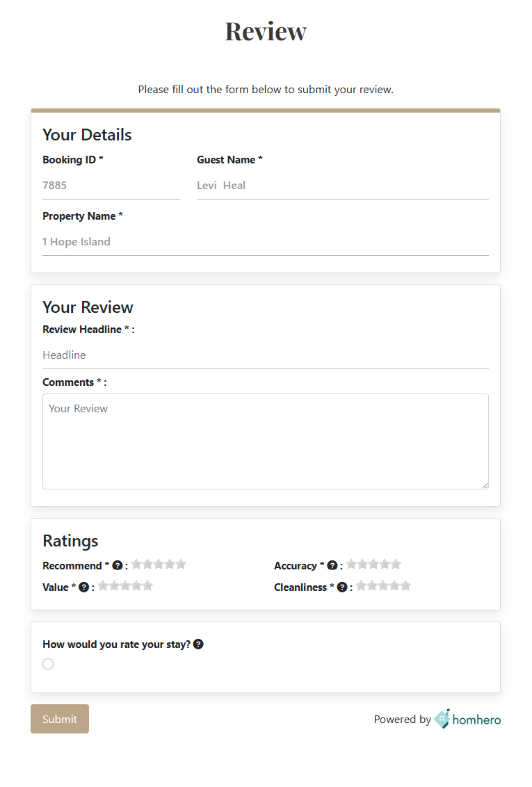This screenshot has height=787, width=532.
Task: Give Recommend a five-star rating
Action: click(182, 564)
